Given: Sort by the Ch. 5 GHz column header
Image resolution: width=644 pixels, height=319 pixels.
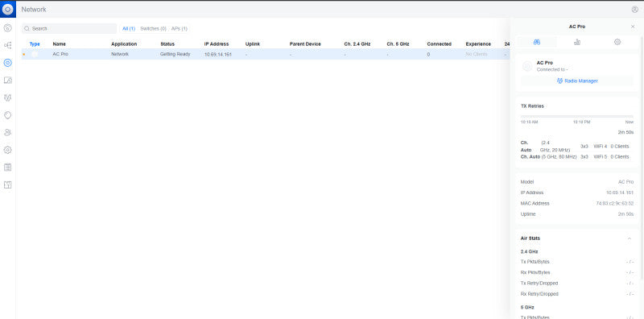Looking at the screenshot, I should click(x=398, y=44).
